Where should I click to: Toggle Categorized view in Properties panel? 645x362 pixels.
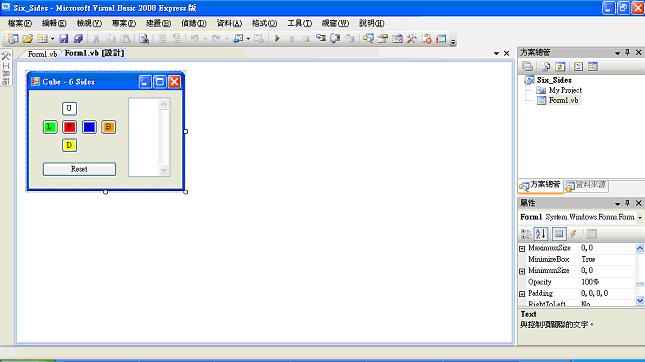pos(526,234)
